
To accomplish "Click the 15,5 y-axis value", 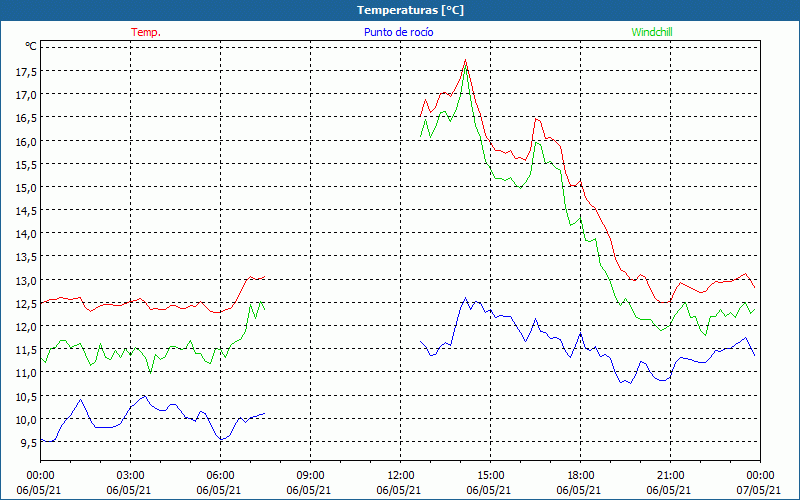I will (x=27, y=165).
